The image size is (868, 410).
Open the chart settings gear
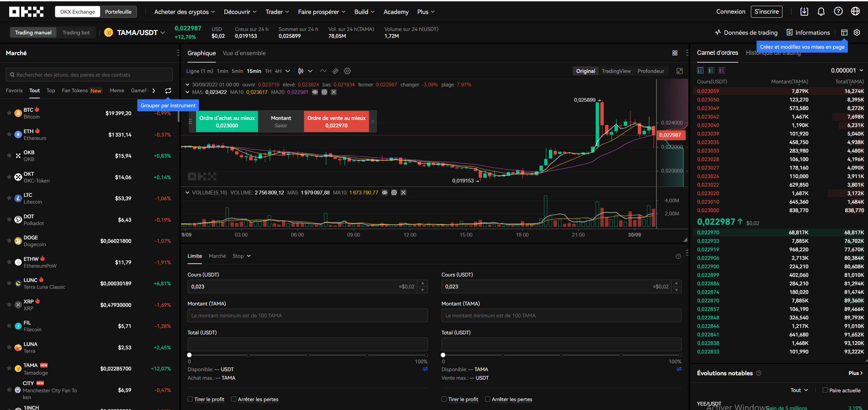347,71
